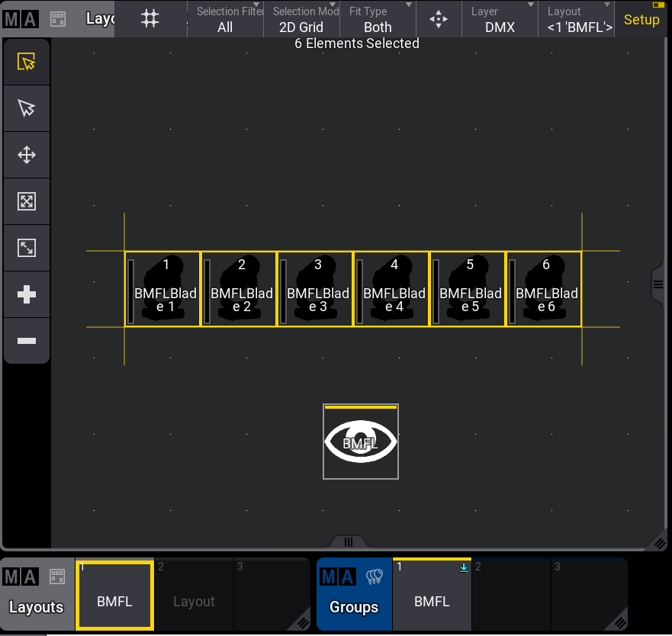Viewport: 672px width, 636px height.
Task: Toggle Setup mode on the title bar
Action: click(641, 19)
